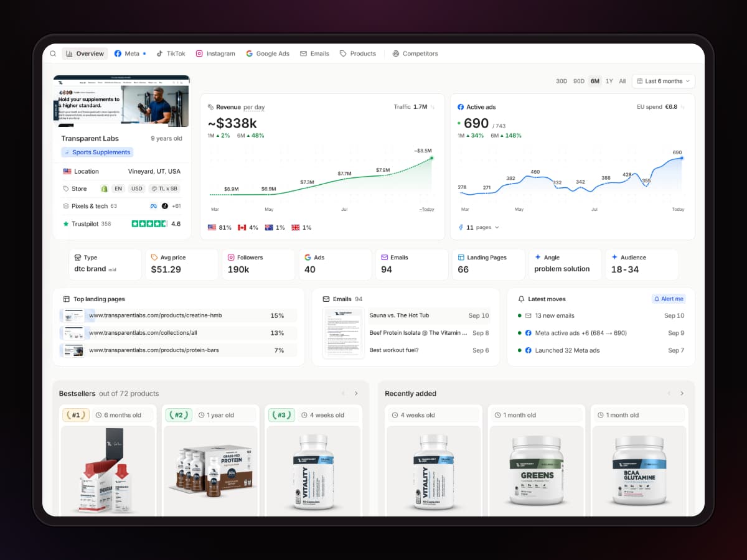Screen dimensions: 747x560
Task: Click the Angle sparkle icon
Action: tap(538, 257)
